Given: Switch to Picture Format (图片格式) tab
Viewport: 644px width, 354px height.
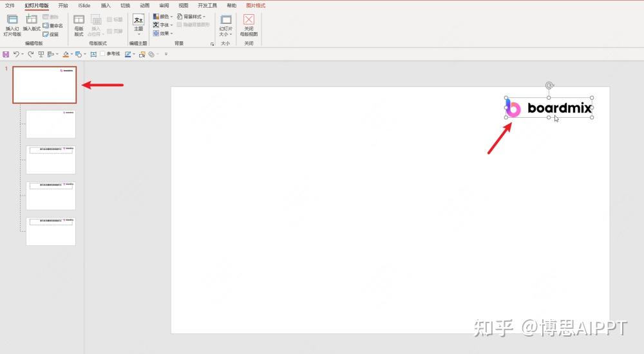Looking at the screenshot, I should [x=256, y=5].
